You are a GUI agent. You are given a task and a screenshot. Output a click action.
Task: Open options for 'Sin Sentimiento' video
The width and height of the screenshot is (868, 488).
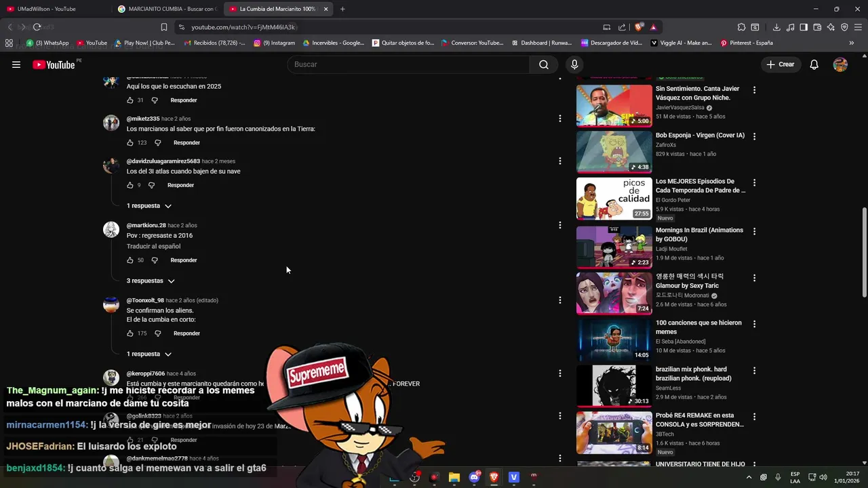[754, 90]
